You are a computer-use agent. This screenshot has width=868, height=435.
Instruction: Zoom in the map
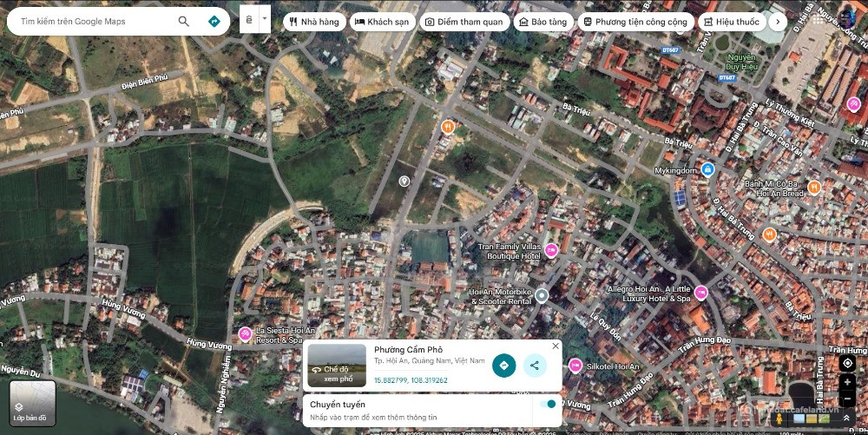848,382
